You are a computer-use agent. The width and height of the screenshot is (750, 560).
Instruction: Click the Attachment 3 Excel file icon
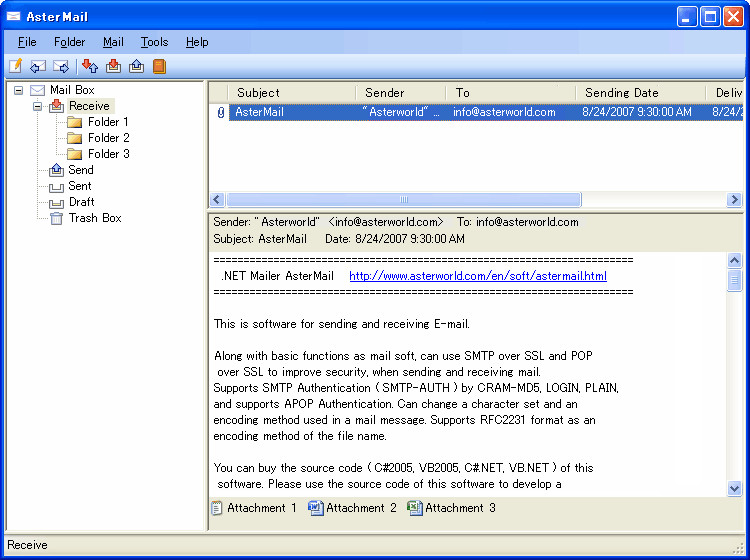(x=415, y=508)
